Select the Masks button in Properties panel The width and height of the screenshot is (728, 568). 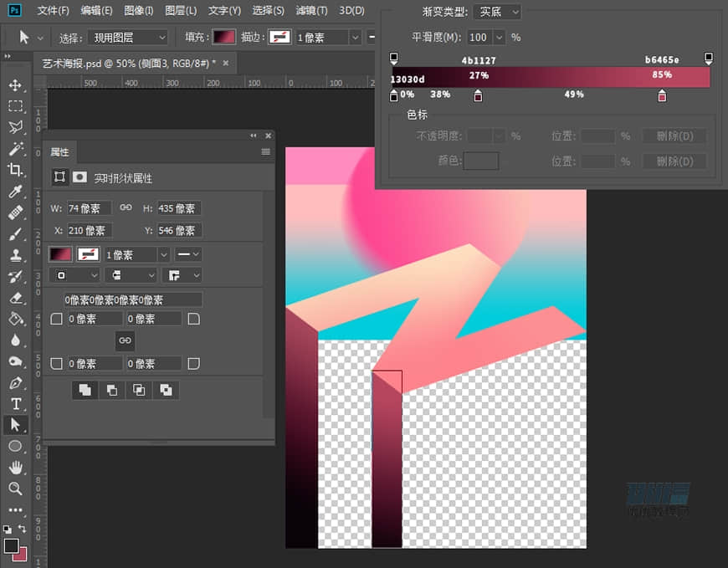pos(80,177)
